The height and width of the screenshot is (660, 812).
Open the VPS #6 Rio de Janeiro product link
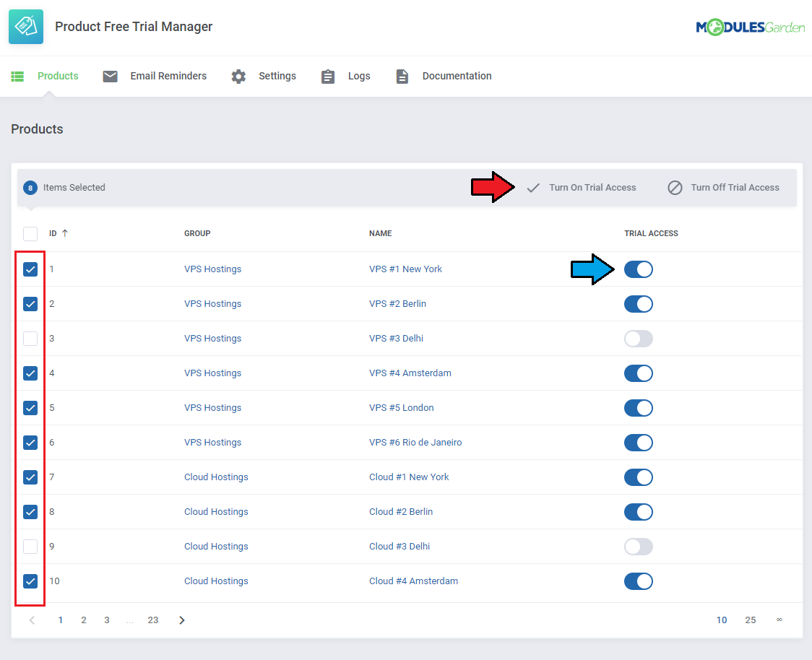pyautogui.click(x=415, y=443)
